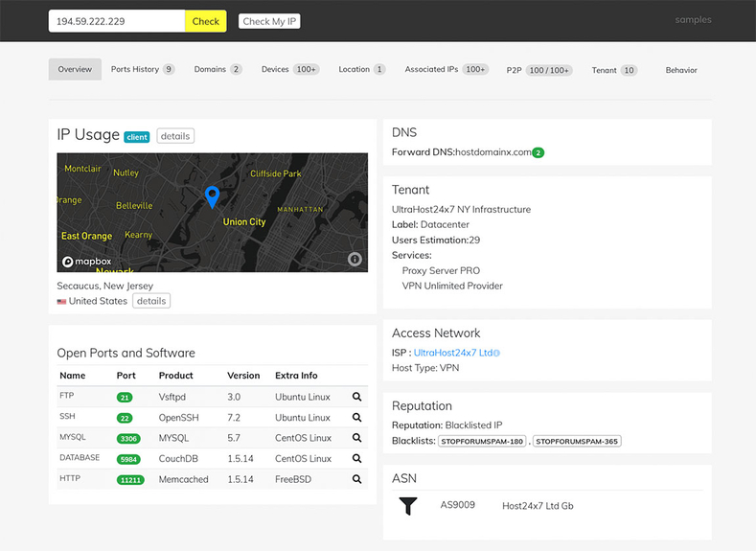Switch to the Devices tab

point(290,69)
